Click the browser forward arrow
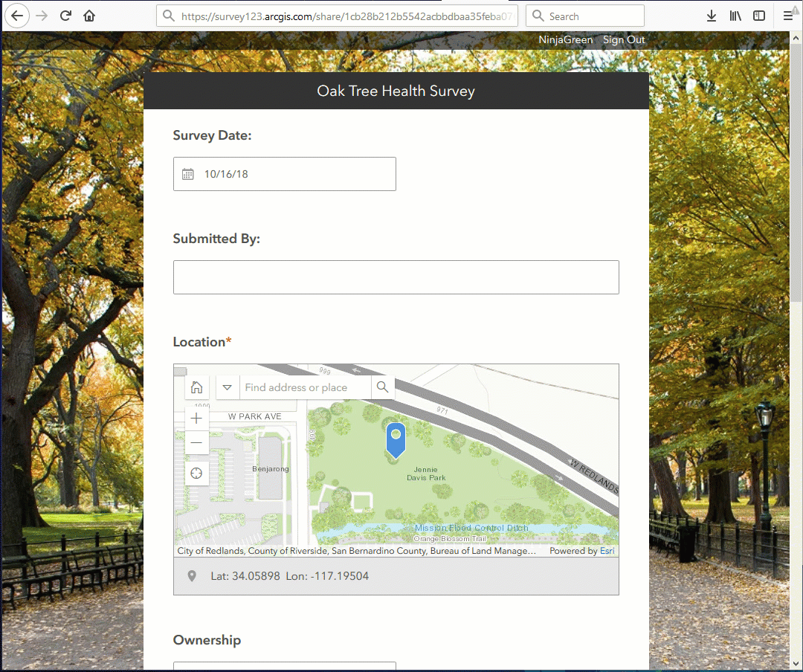 (x=42, y=16)
